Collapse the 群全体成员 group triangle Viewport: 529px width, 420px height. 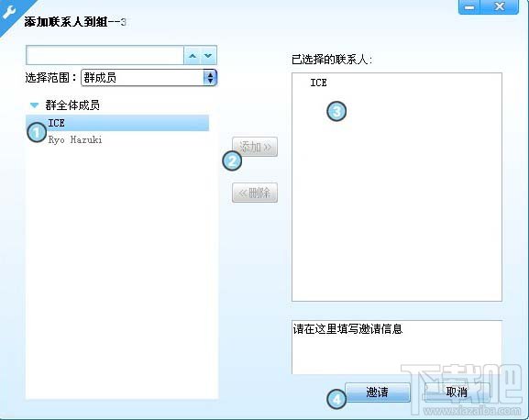pyautogui.click(x=34, y=105)
